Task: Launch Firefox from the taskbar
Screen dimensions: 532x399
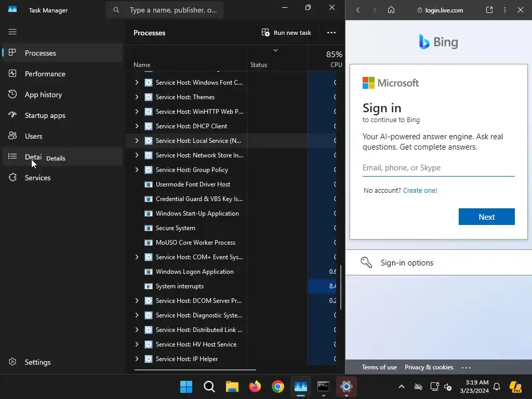Action: click(255, 387)
